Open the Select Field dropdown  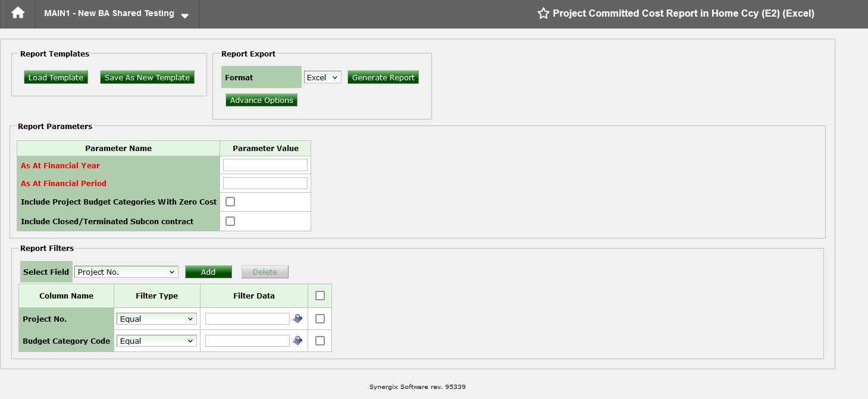coord(126,271)
